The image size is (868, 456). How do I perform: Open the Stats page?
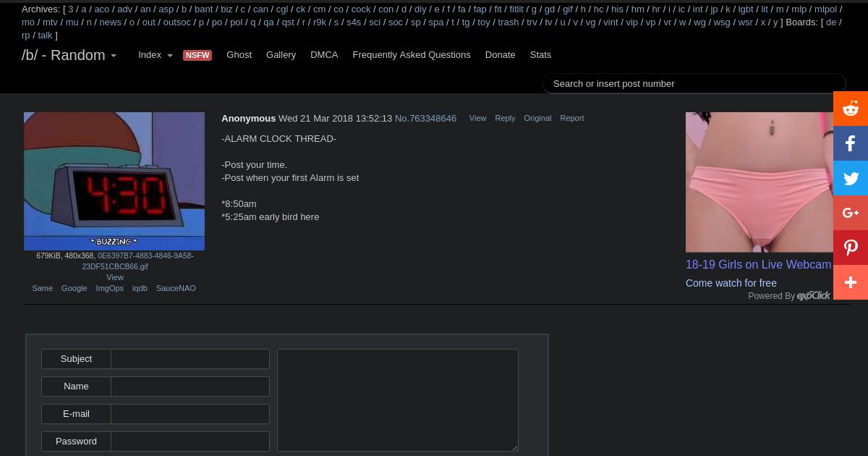(540, 55)
